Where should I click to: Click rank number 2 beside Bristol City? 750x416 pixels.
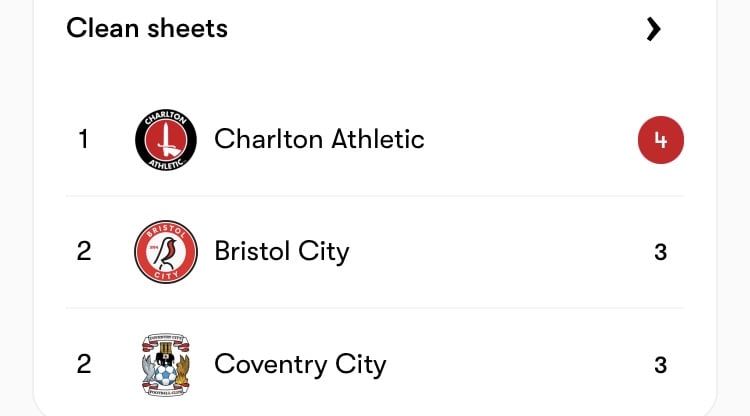click(x=84, y=252)
